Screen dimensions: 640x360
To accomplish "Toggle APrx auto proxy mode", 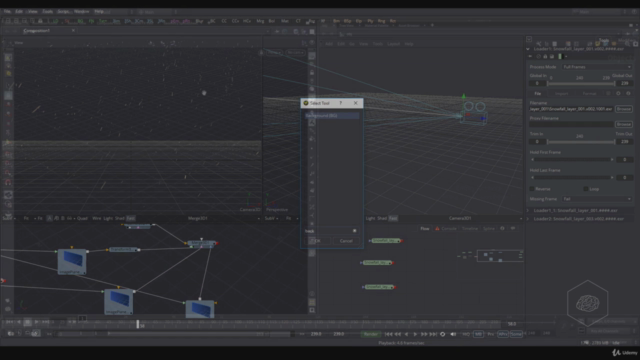I will coord(503,334).
